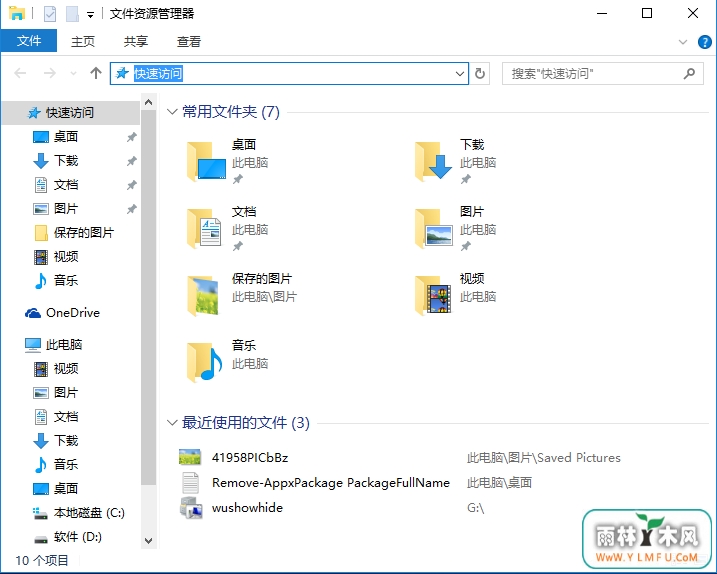The image size is (717, 574).
Task: Click the pin icon beside sidebar 桌面
Action: tap(132, 137)
